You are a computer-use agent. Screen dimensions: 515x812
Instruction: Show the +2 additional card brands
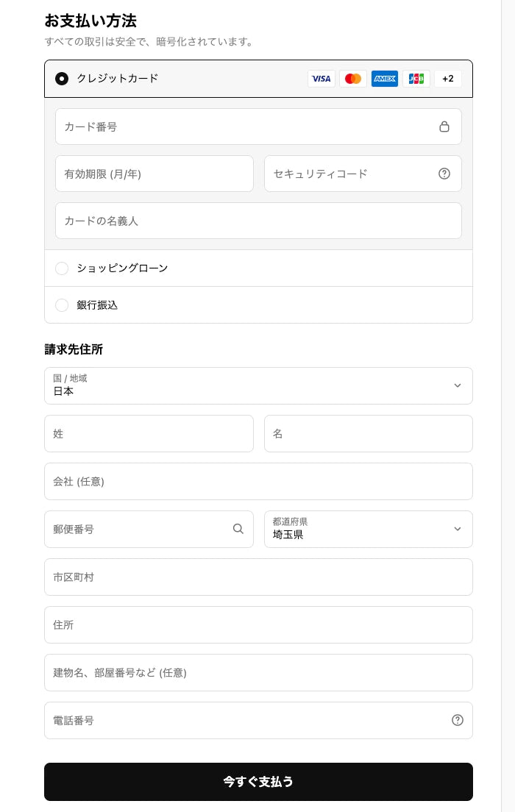[448, 79]
